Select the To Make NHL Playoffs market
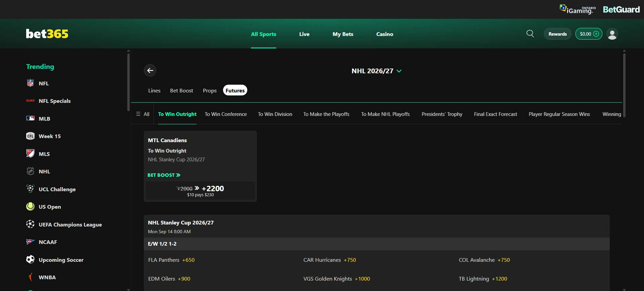 pos(385,114)
